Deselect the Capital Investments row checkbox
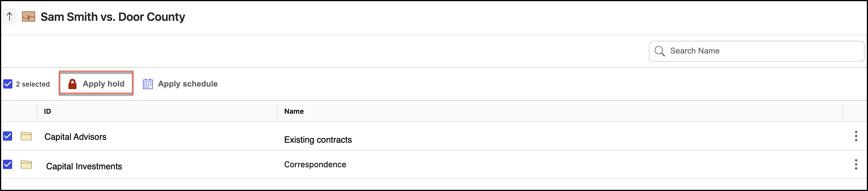Screen dimensions: 868x191 coord(8,164)
